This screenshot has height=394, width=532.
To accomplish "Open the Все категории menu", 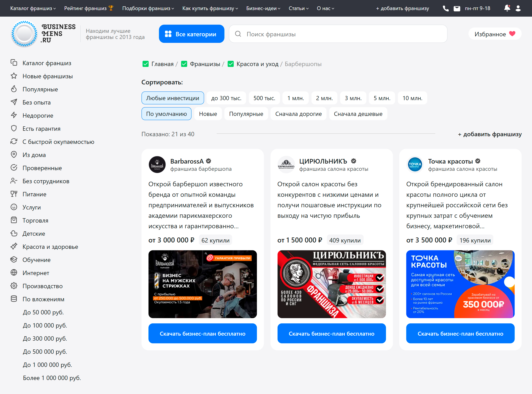I will click(191, 34).
